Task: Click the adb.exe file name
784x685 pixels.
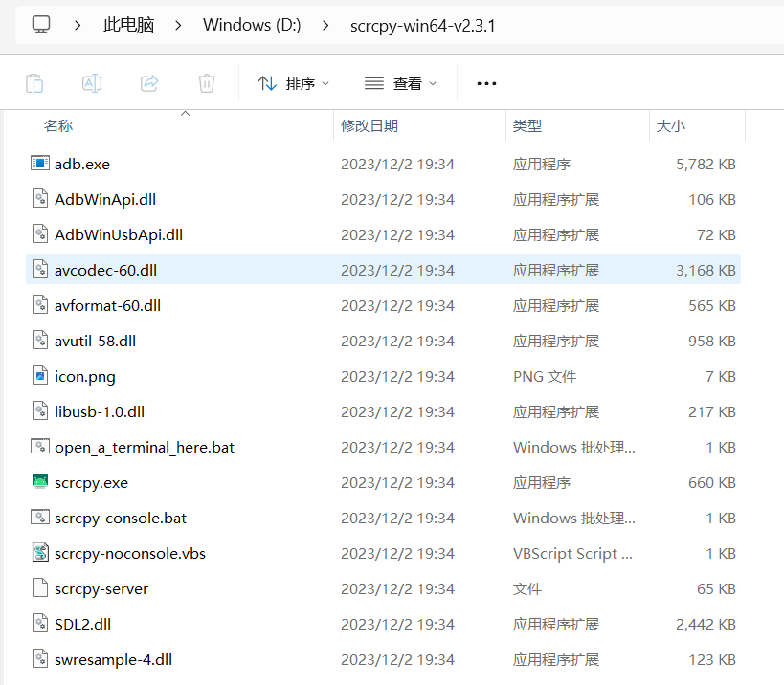Action: [x=82, y=165]
